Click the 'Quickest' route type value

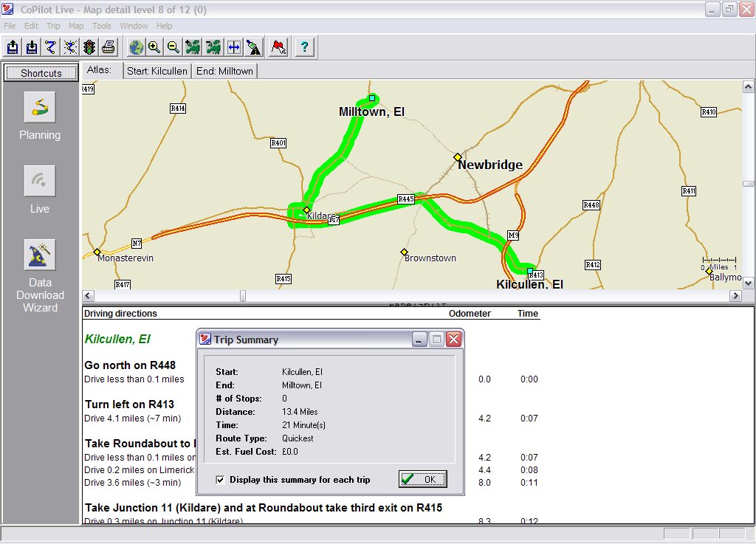point(298,438)
